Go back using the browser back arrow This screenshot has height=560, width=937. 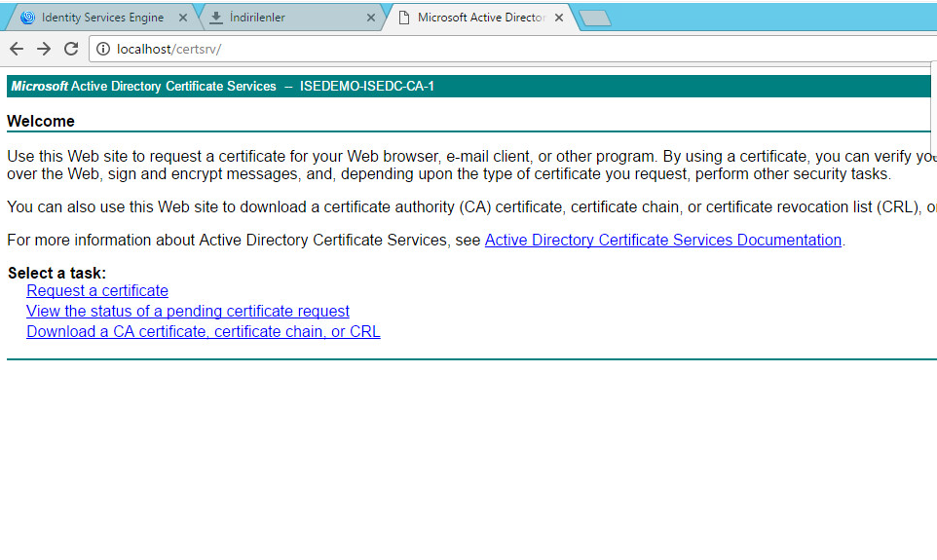pos(17,49)
